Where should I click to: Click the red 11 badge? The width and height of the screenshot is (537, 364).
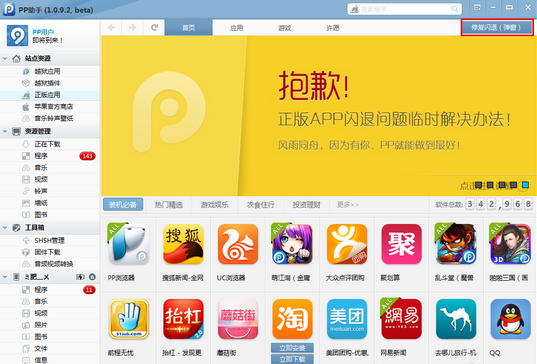(x=89, y=290)
